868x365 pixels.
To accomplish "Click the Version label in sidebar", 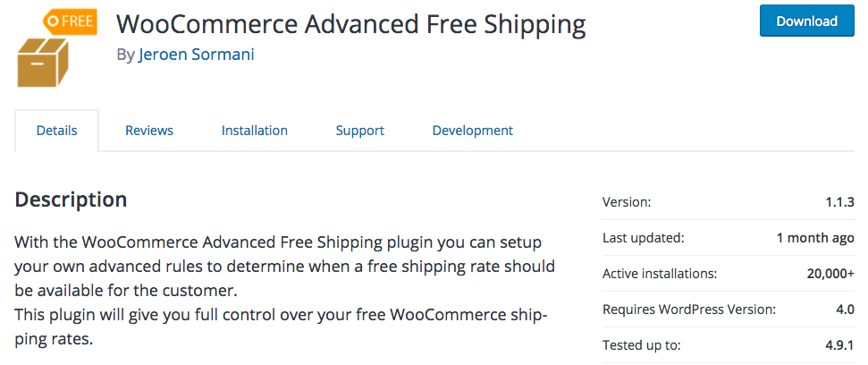I will pos(627,202).
